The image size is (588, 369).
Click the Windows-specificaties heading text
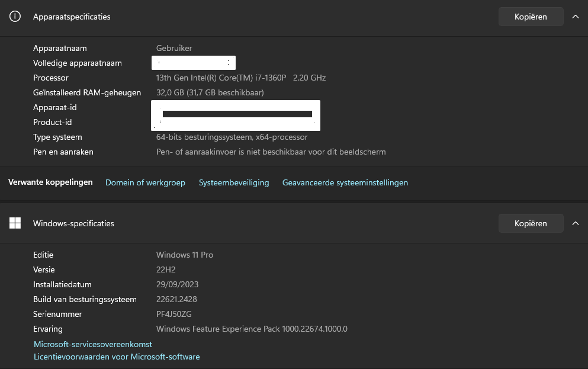click(x=73, y=223)
